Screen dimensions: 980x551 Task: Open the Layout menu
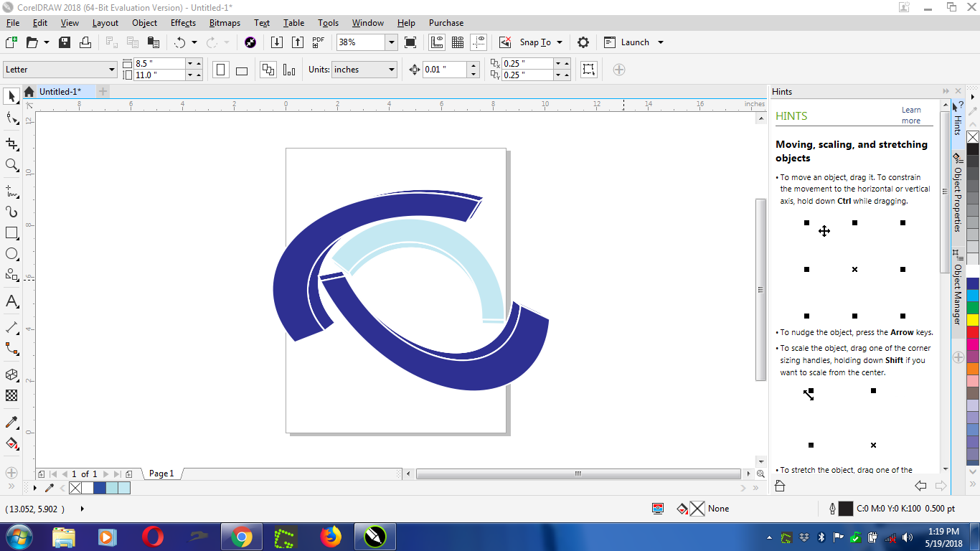coord(105,23)
